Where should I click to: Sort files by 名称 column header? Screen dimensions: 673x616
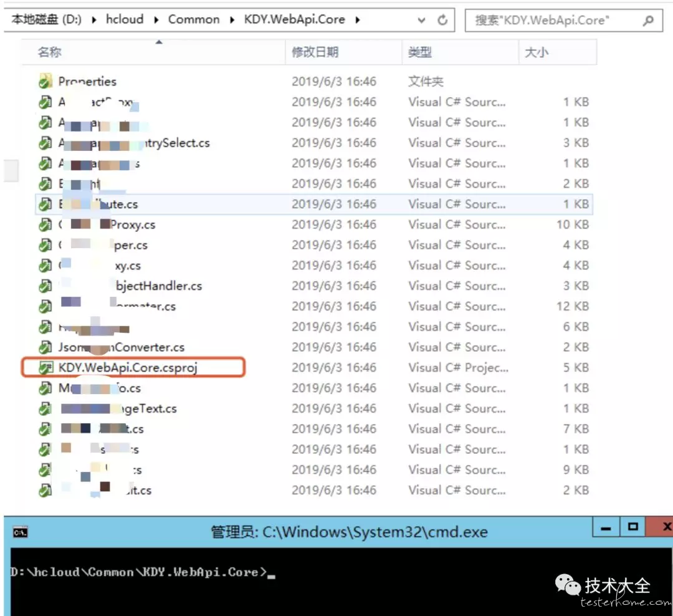(50, 52)
